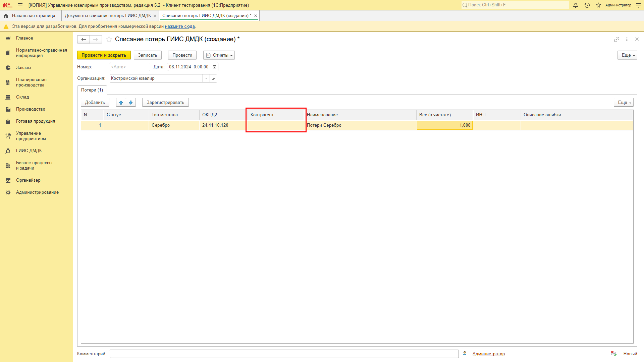Expand table Еще menu
Screen dimensions: 644x362
[x=624, y=103]
